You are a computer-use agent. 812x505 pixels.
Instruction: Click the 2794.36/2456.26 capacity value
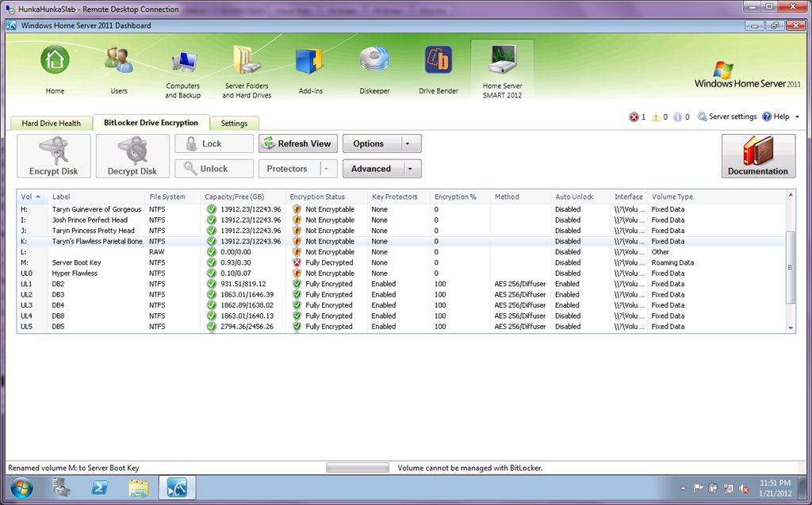[x=247, y=327]
